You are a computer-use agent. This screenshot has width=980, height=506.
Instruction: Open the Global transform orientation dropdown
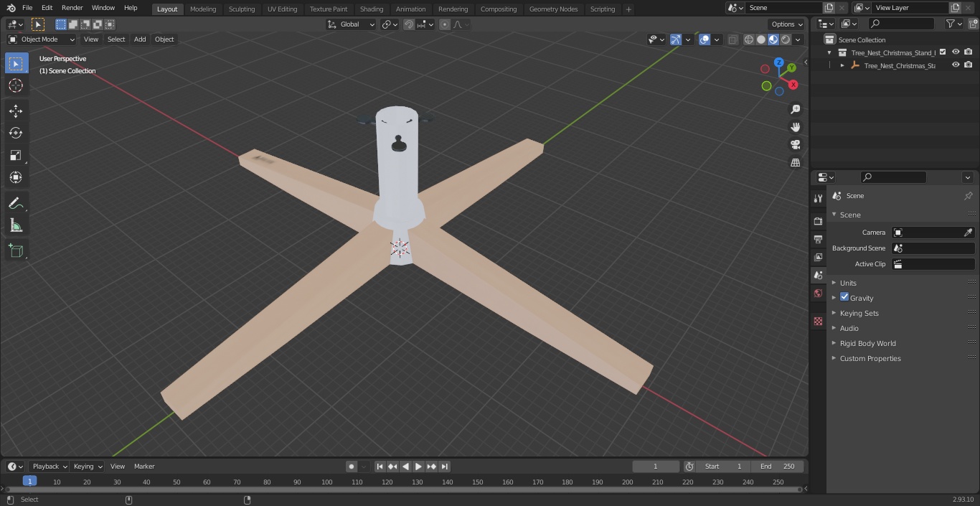pyautogui.click(x=352, y=24)
